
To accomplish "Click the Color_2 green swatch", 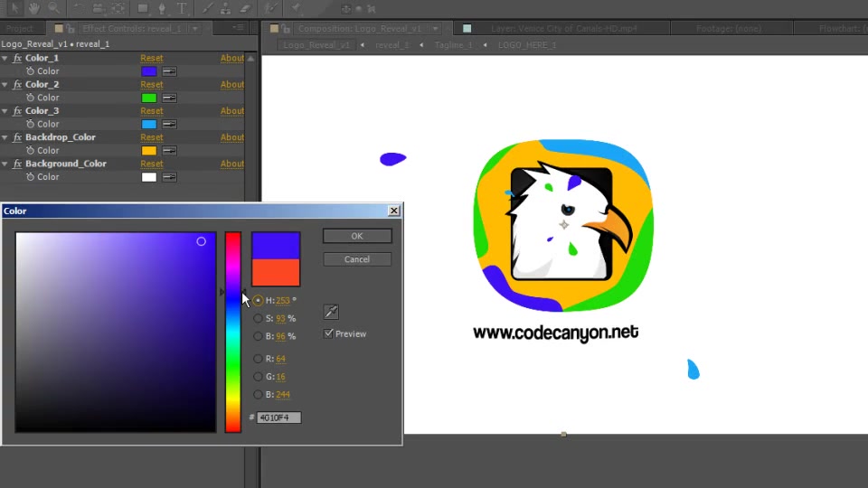I will tap(149, 98).
